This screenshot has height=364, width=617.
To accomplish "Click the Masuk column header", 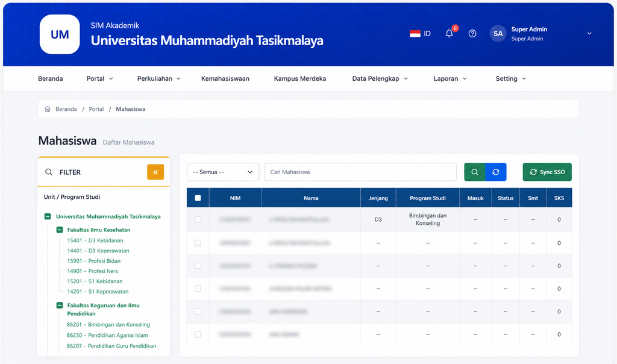I will [x=475, y=198].
